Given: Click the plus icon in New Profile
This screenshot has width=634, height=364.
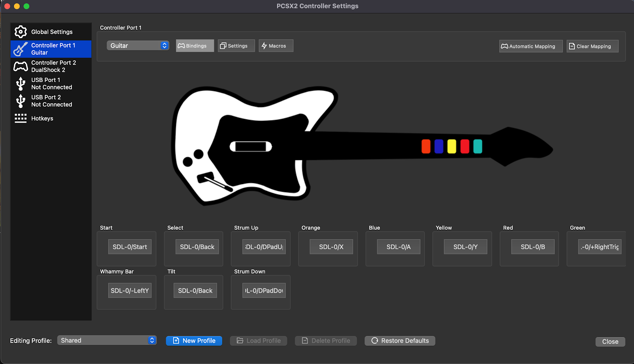Looking at the screenshot, I should point(176,341).
